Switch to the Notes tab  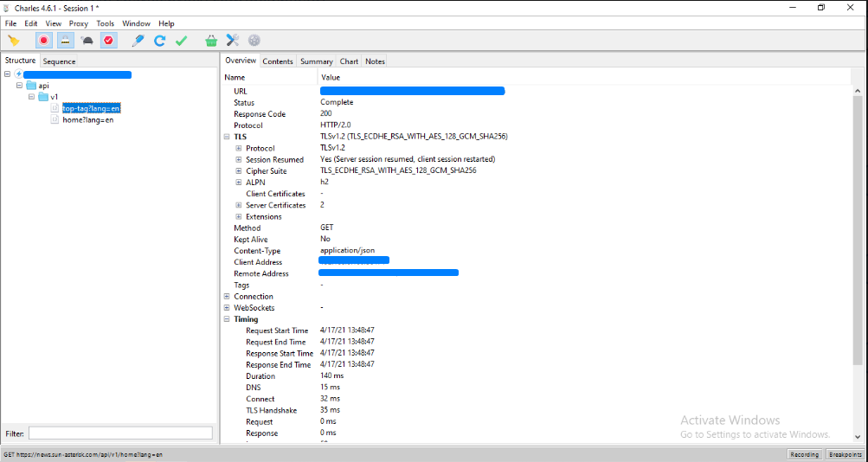[375, 61]
